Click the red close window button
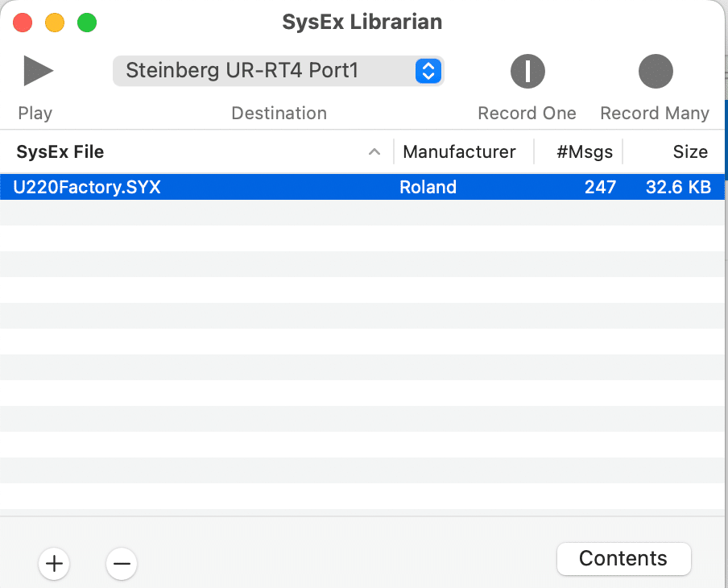Viewport: 728px width, 588px height. click(23, 23)
